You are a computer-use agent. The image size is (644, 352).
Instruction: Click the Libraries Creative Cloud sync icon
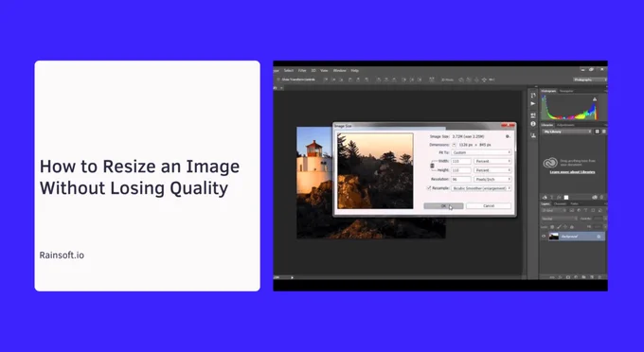click(x=595, y=198)
